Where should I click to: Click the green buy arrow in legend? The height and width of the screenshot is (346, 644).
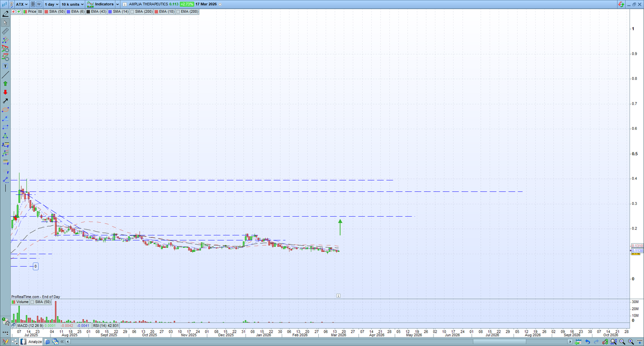pos(19,11)
